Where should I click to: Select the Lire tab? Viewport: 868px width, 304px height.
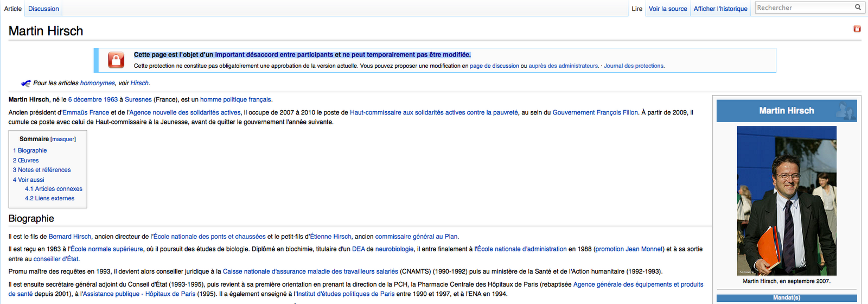(637, 9)
